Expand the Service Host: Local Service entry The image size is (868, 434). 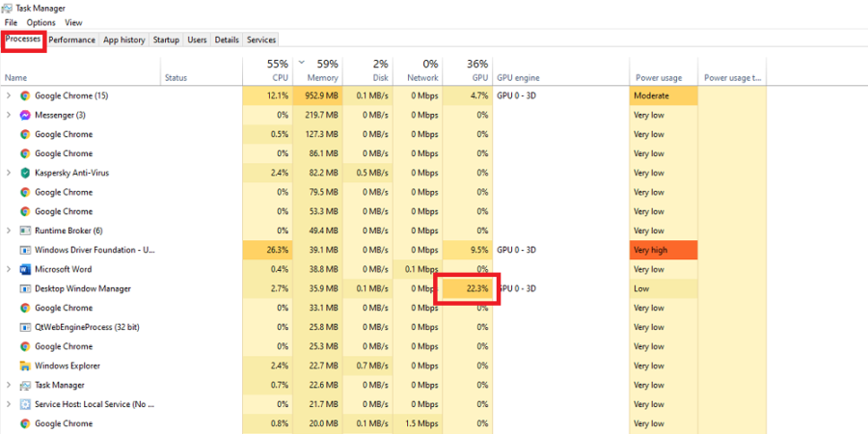(x=9, y=405)
